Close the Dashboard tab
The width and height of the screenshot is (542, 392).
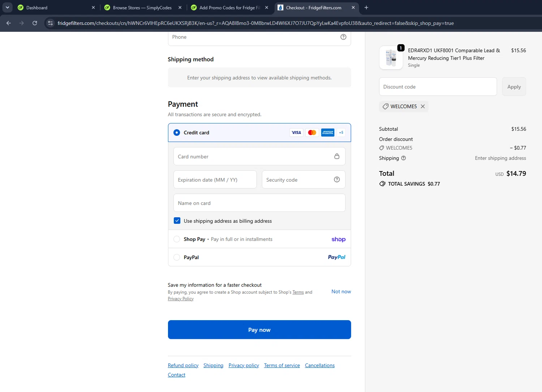point(93,8)
